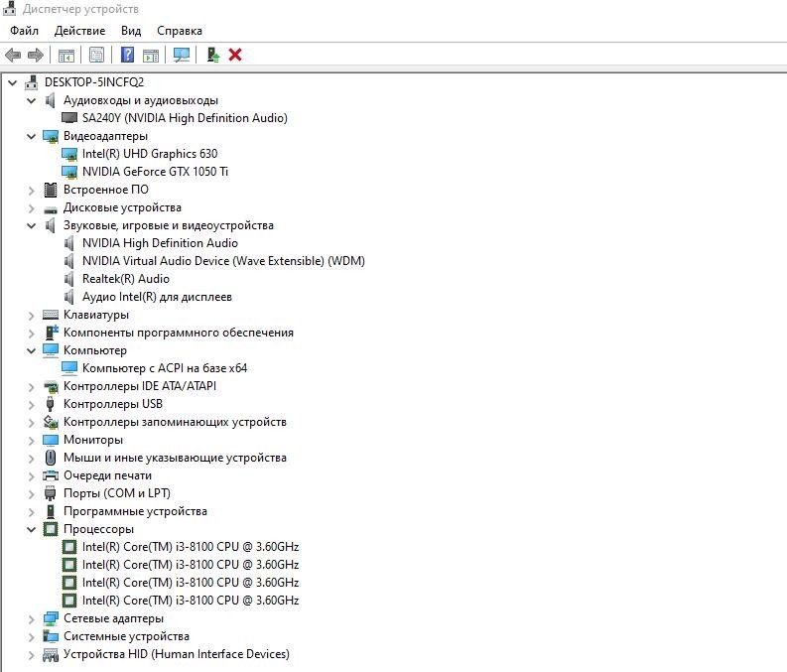The height and width of the screenshot is (672, 787).
Task: Click the mouse icon beside Мыши и иные указывающие устройства
Action: coord(51,458)
